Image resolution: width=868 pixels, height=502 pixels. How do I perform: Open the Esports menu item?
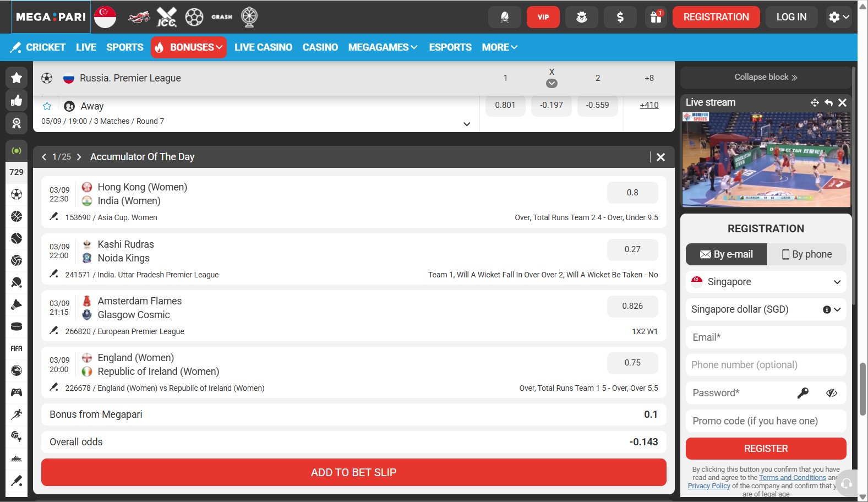tap(450, 47)
